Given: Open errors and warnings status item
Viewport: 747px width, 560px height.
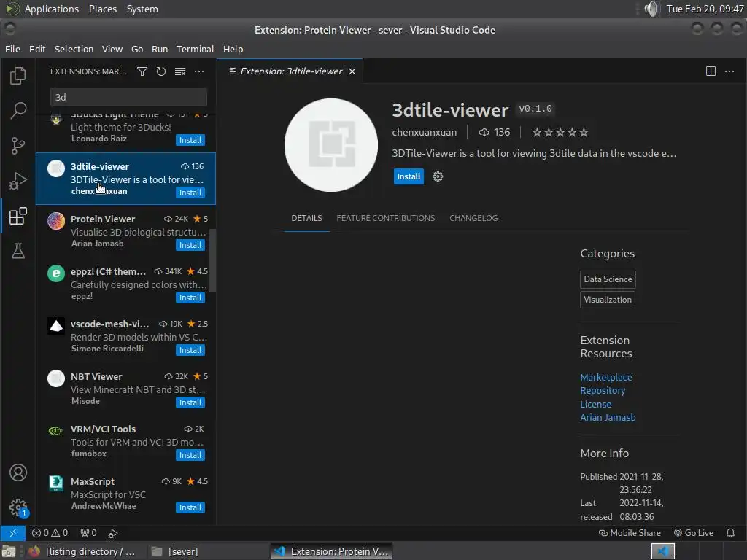Looking at the screenshot, I should pyautogui.click(x=50, y=533).
